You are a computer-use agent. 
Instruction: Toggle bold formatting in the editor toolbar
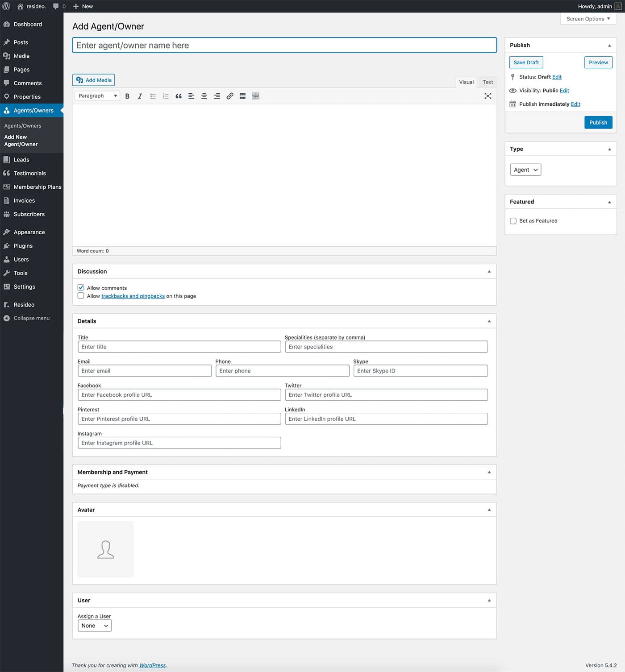click(127, 96)
